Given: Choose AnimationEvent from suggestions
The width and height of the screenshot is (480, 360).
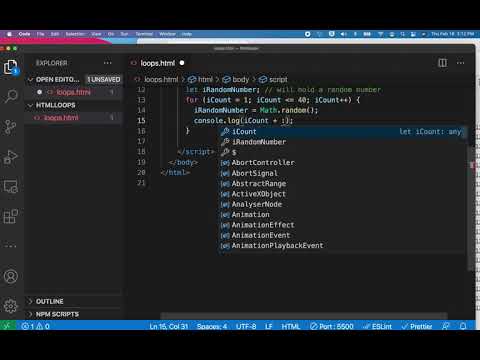Looking at the screenshot, I should click(342, 235).
